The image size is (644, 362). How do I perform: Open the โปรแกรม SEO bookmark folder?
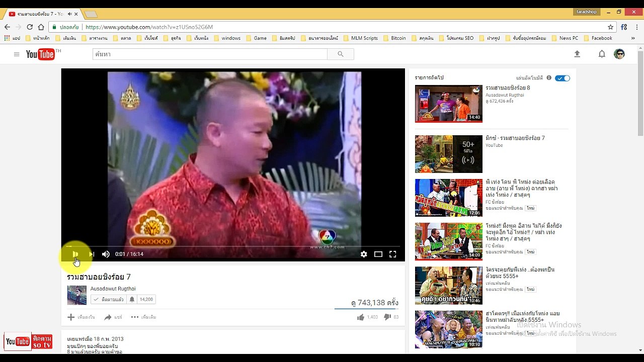click(x=456, y=38)
